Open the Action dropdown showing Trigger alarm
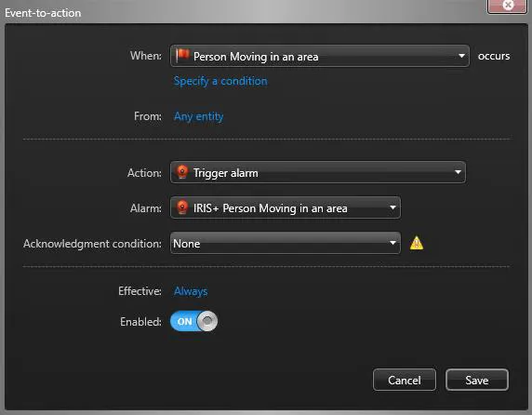 [317, 172]
